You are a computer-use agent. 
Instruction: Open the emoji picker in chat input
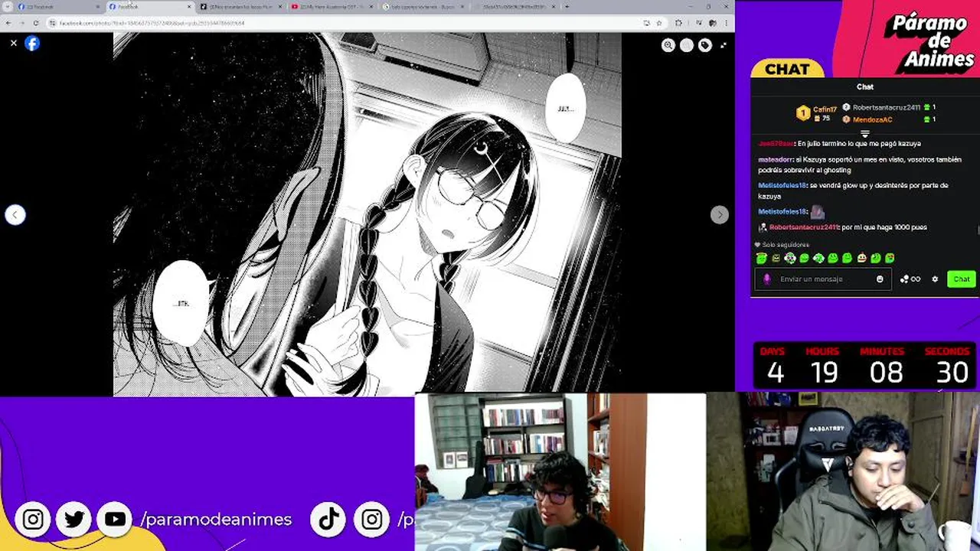[x=880, y=279]
